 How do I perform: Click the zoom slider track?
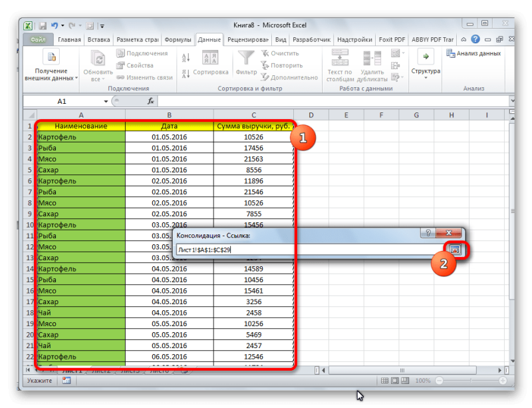(471, 381)
